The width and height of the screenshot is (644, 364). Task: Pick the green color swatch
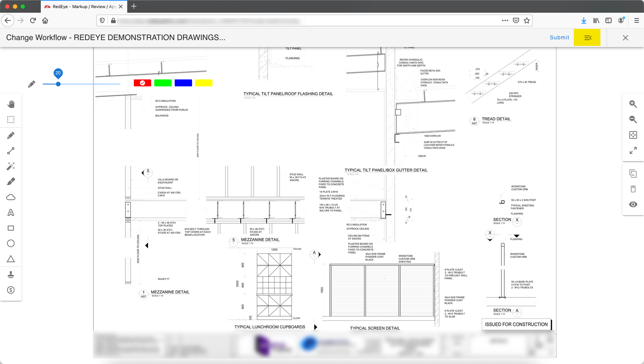163,83
